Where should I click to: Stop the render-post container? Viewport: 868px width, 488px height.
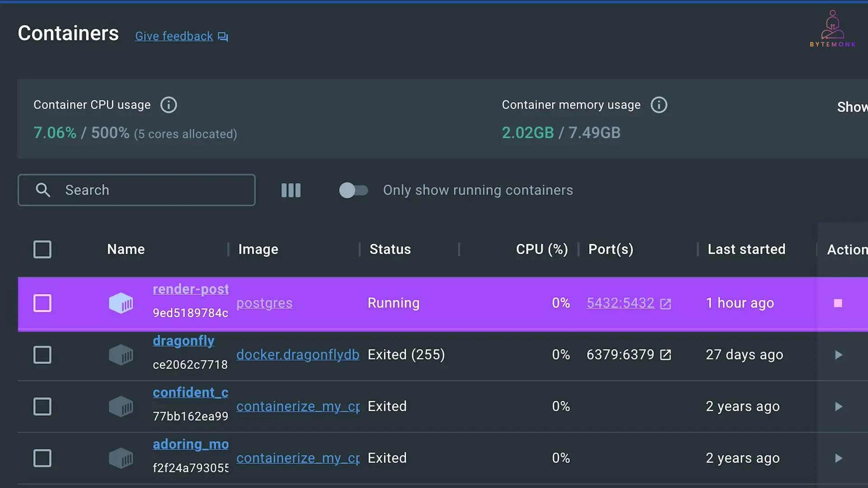tap(838, 303)
